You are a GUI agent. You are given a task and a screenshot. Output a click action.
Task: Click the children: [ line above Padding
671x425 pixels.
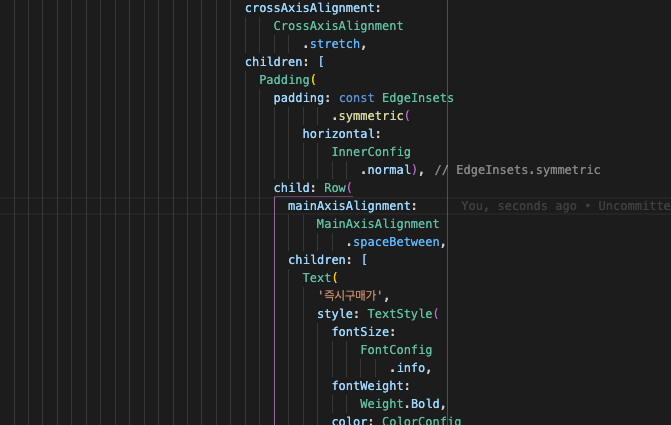[x=284, y=62]
